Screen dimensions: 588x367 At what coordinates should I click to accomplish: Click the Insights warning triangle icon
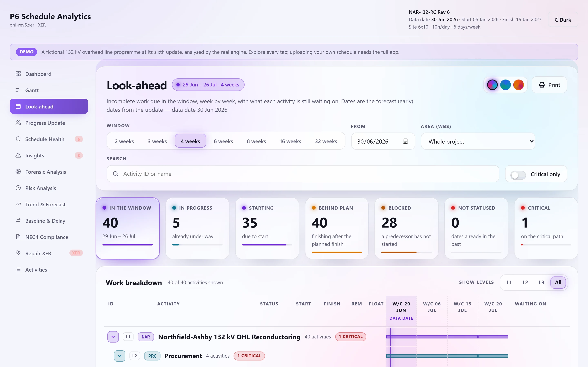click(x=18, y=155)
